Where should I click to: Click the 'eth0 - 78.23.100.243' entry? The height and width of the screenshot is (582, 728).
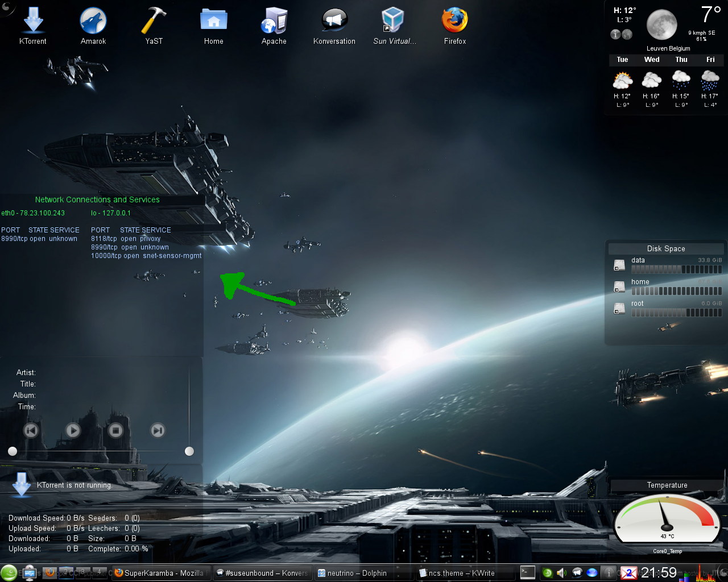(33, 213)
